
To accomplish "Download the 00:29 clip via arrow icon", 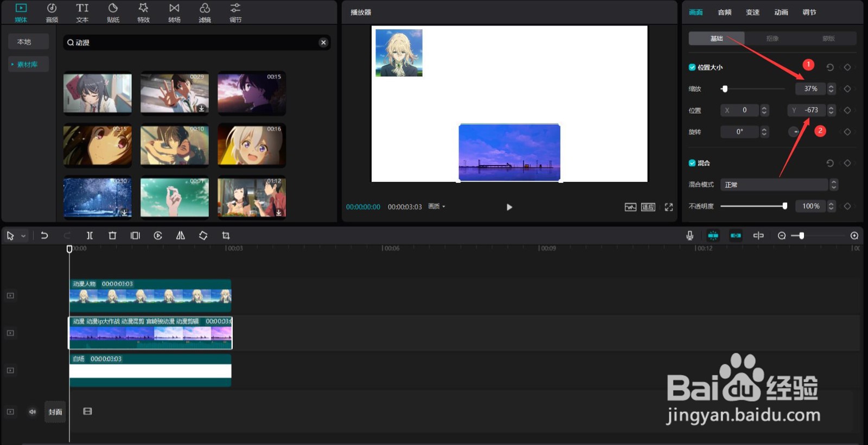I will [x=201, y=108].
